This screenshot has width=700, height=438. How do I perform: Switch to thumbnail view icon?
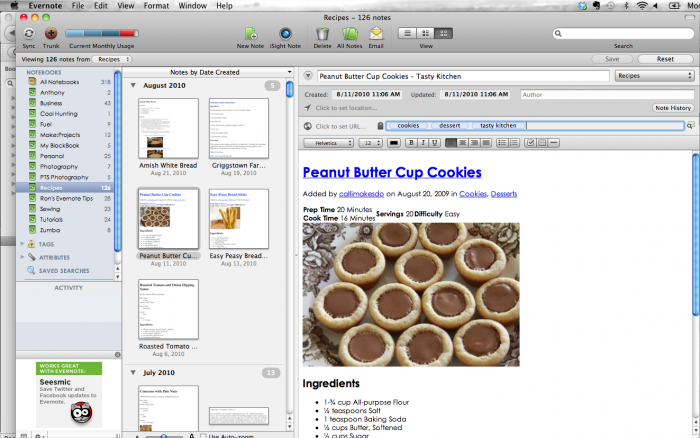point(443,33)
